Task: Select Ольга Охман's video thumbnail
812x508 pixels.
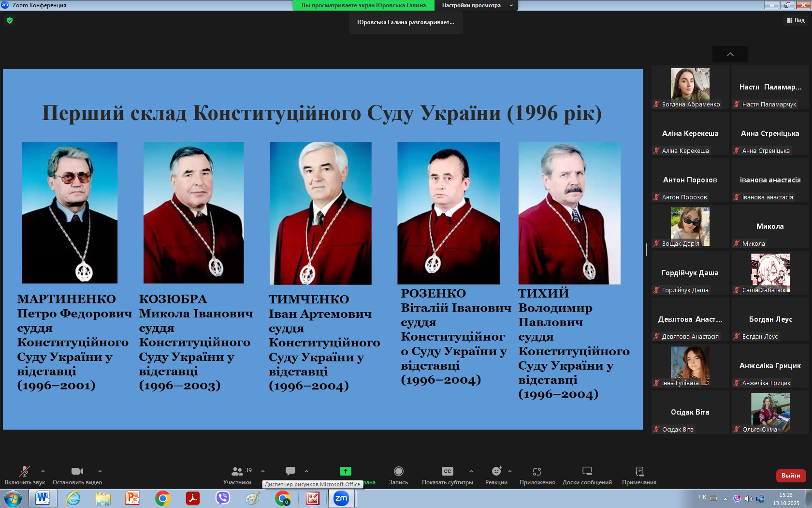Action: (x=770, y=412)
